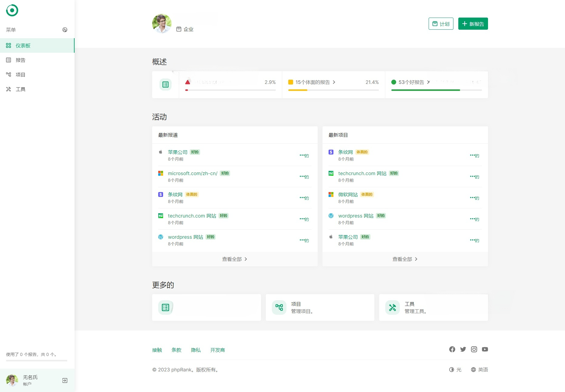Expand the 15个体面的报告 overview chevron
This screenshot has width=565, height=392.
pyautogui.click(x=334, y=82)
